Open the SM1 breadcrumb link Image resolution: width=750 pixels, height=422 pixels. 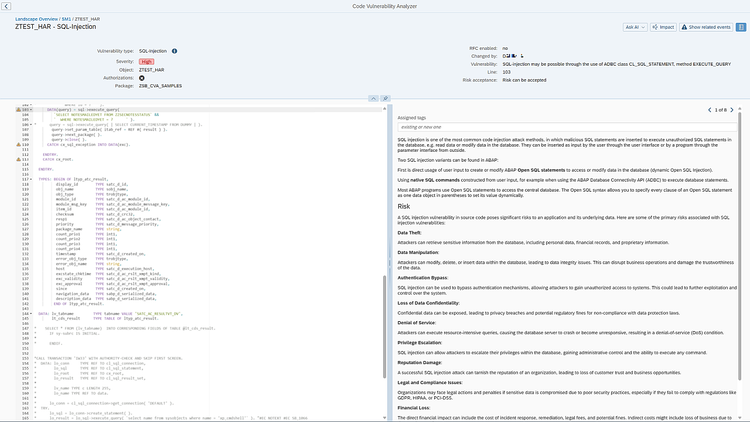point(66,19)
